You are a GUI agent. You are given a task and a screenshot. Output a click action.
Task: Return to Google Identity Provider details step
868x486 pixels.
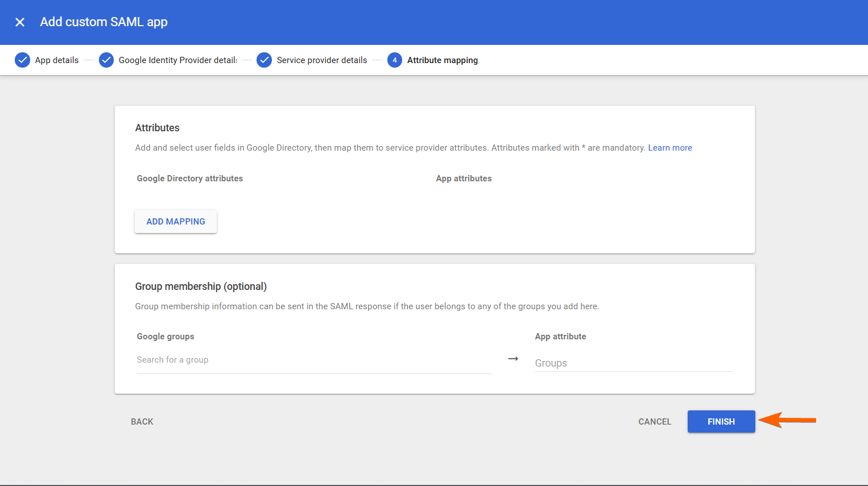(x=177, y=60)
